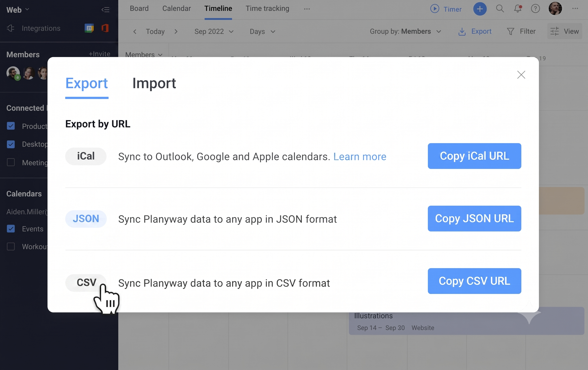The height and width of the screenshot is (370, 588).
Task: Check the Meeting board checkbox
Action: point(11,162)
